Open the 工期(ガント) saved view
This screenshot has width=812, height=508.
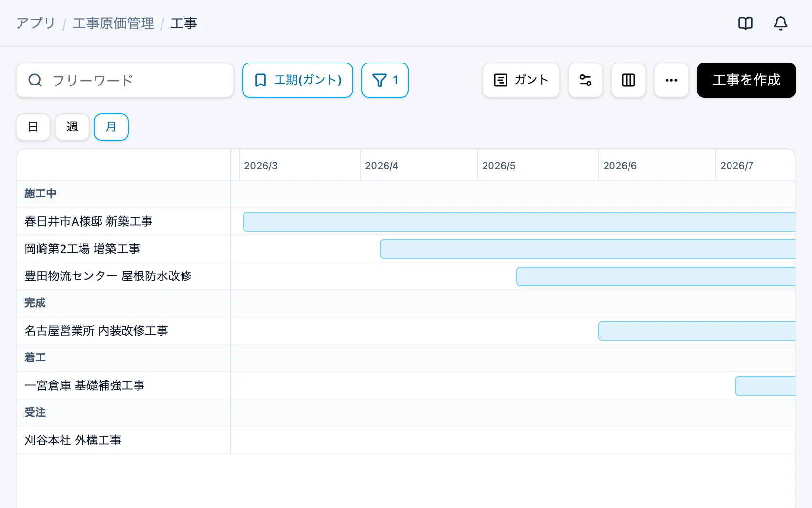pyautogui.click(x=298, y=80)
